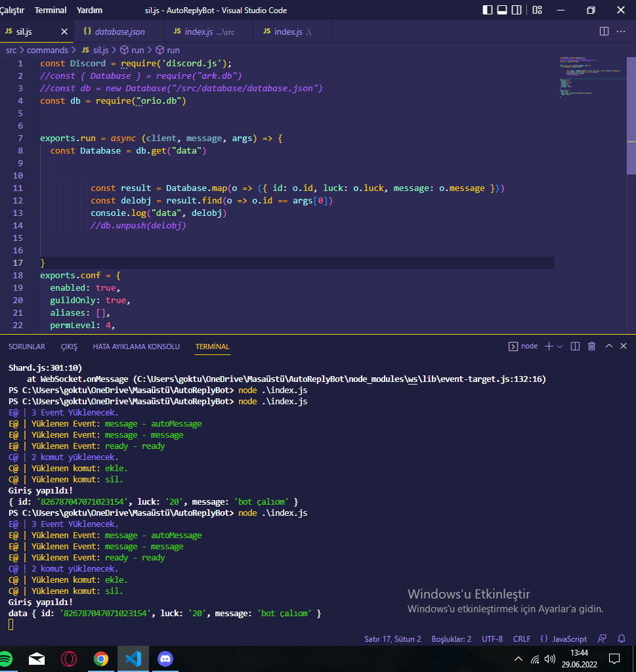Create a new terminal with plus icon
Image resolution: width=636 pixels, height=672 pixels.
click(549, 346)
